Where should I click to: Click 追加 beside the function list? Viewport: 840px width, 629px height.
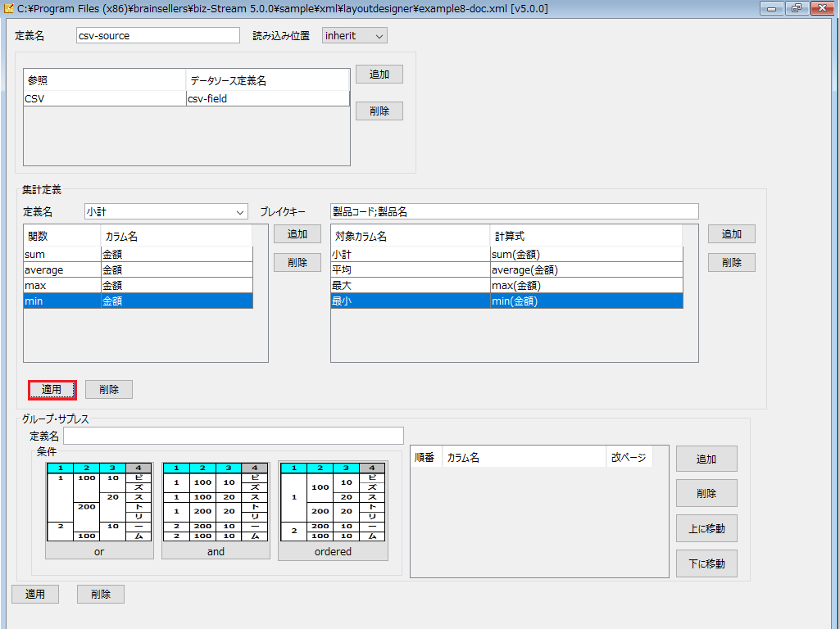[297, 234]
